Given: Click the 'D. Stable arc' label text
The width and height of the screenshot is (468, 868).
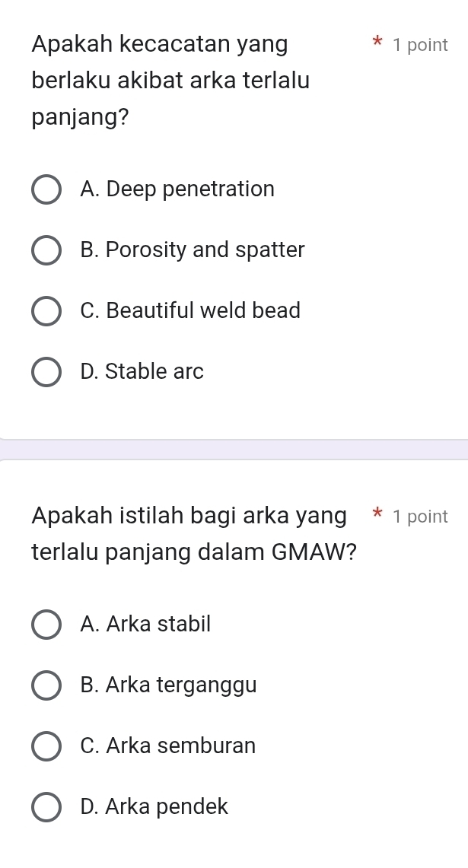Looking at the screenshot, I should [142, 371].
